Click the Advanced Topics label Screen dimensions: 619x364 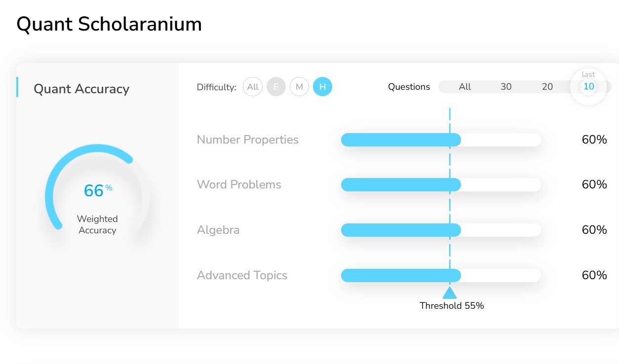pyautogui.click(x=242, y=275)
